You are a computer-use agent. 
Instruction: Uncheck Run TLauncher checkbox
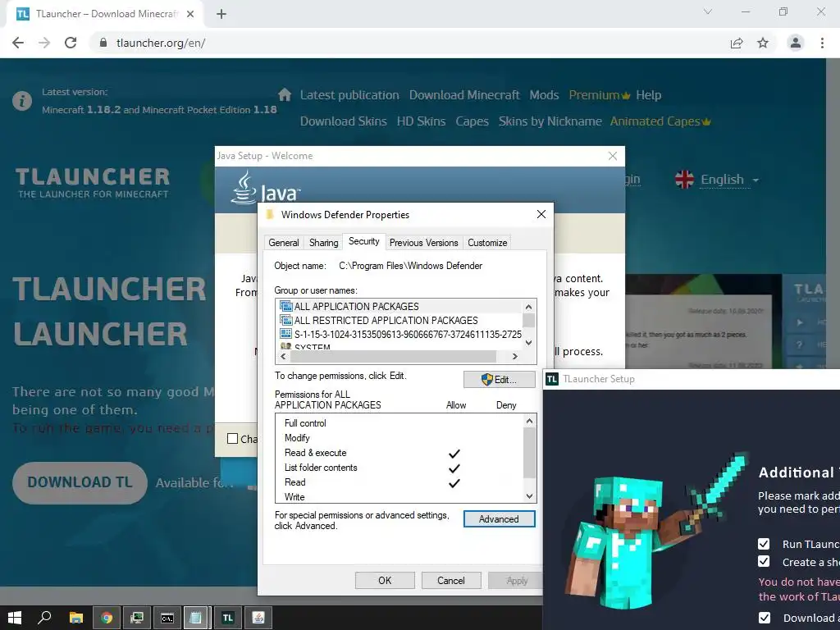pos(764,545)
